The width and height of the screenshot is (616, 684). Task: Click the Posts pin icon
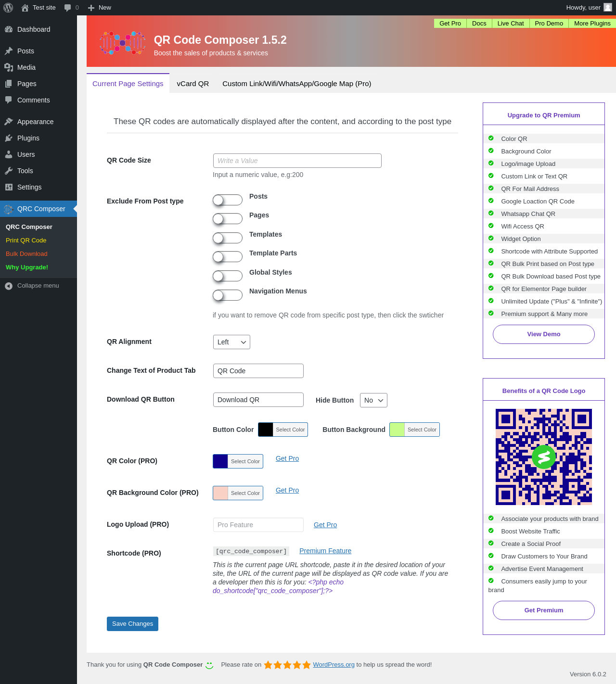pos(9,51)
